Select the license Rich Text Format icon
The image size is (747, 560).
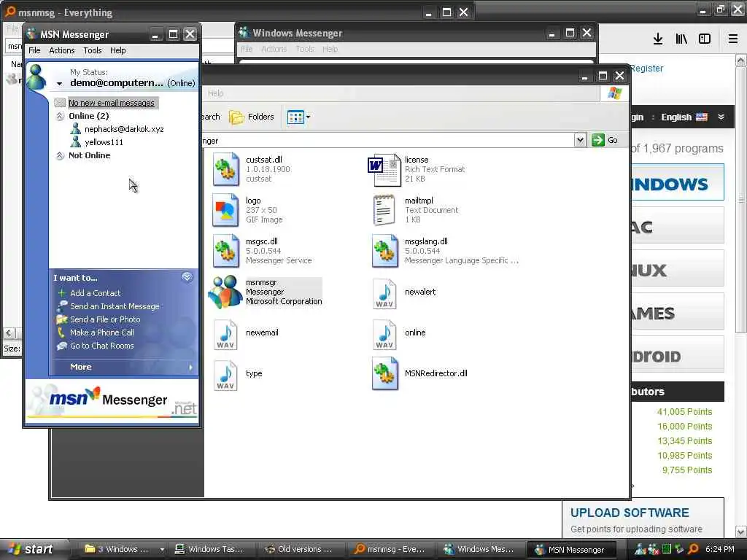click(x=384, y=169)
